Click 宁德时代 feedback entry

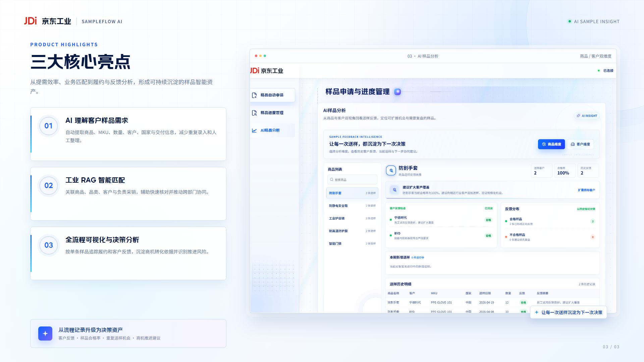441,220
